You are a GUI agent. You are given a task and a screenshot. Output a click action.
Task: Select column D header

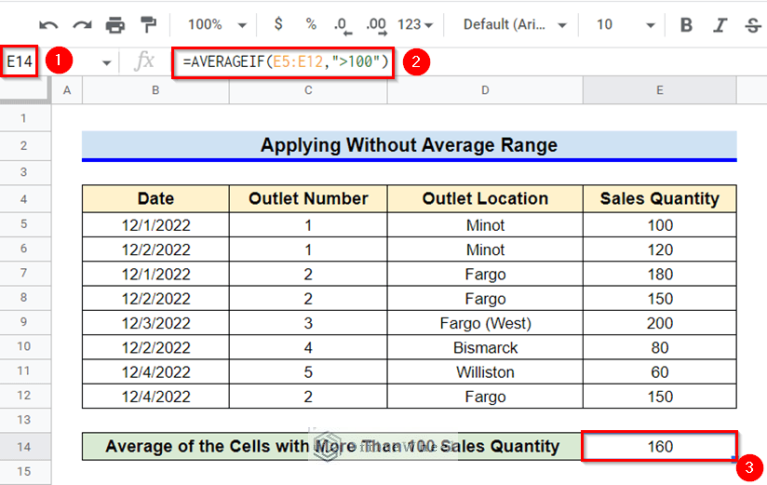tap(485, 90)
